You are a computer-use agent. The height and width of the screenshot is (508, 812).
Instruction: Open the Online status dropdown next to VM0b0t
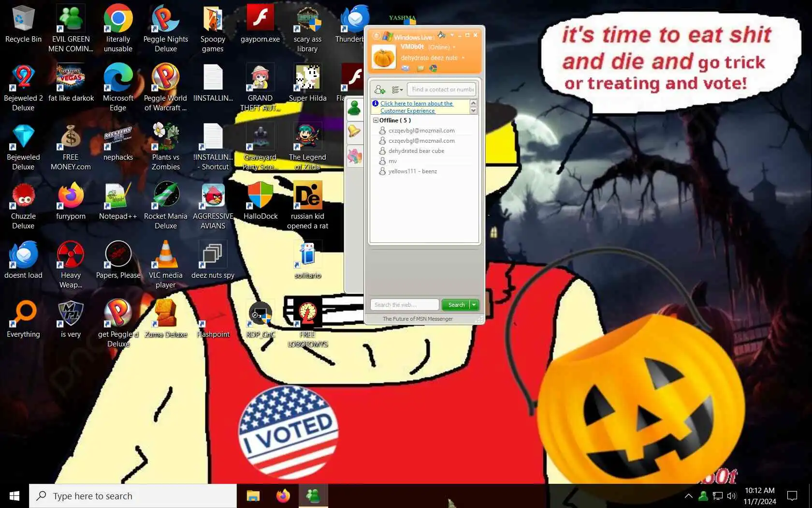pos(454,47)
